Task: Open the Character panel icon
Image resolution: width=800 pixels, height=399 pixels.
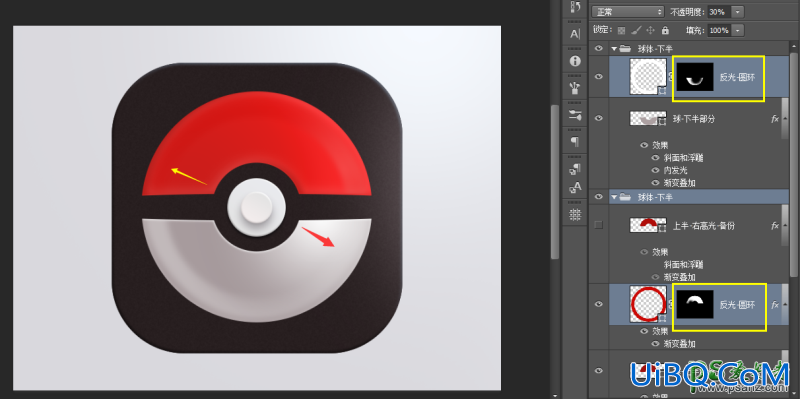Action: coord(575,34)
